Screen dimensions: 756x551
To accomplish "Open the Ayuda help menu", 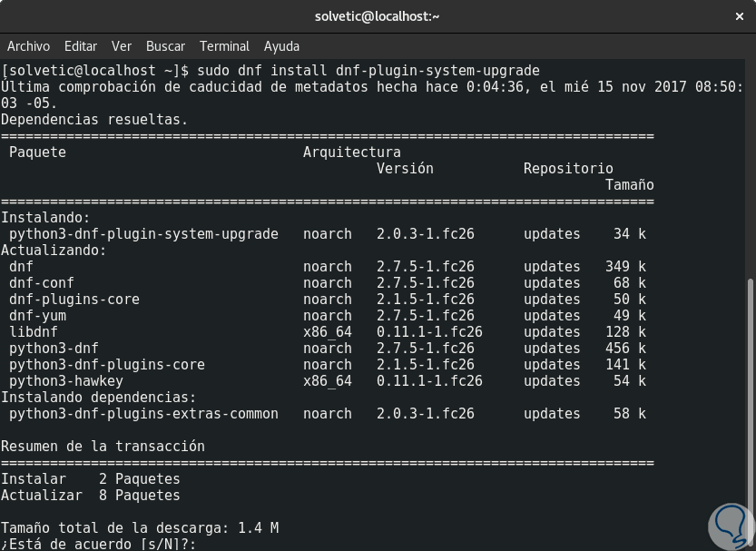I will pos(281,46).
